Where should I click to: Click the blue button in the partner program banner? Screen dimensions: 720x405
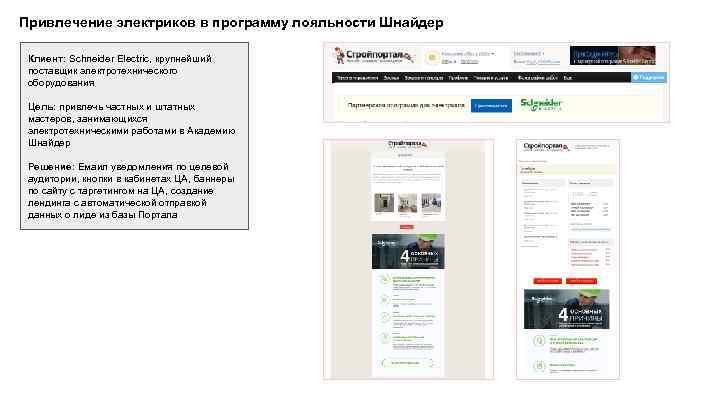[491, 106]
